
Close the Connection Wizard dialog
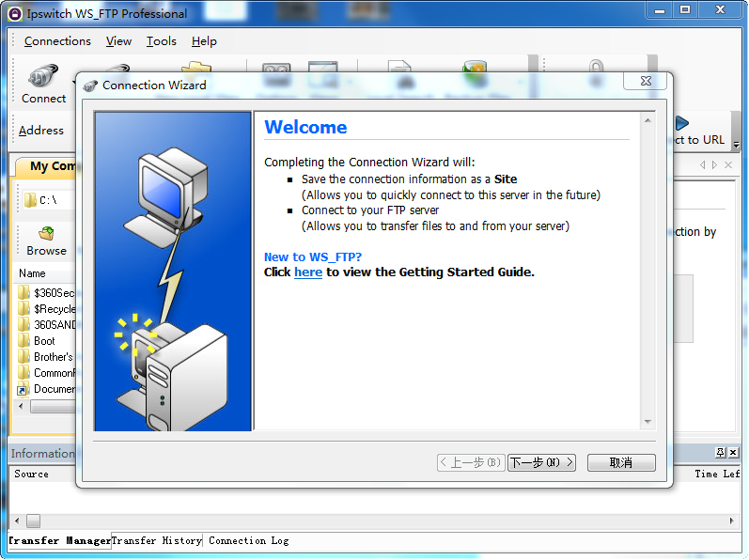coord(645,83)
